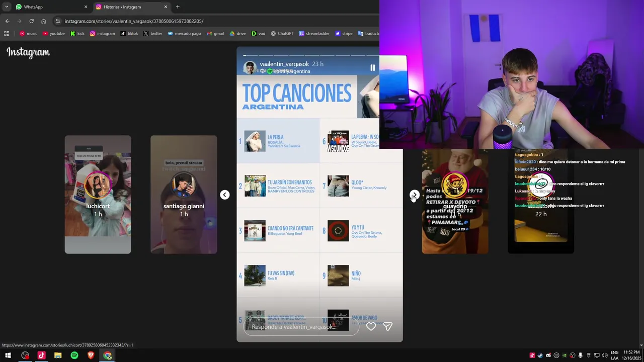The image size is (644, 362).
Task: Open the kick bookmark
Action: tap(77, 34)
